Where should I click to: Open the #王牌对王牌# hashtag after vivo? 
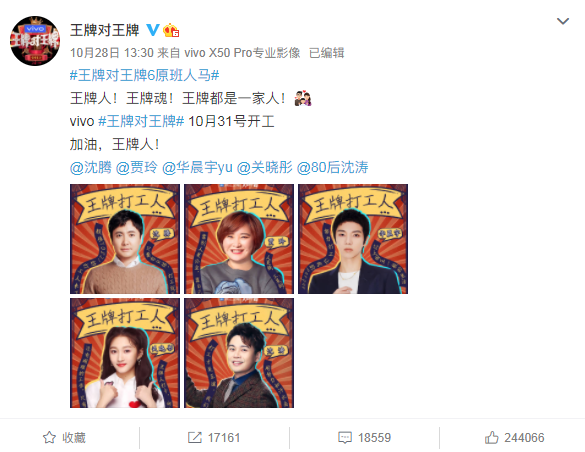pos(141,121)
